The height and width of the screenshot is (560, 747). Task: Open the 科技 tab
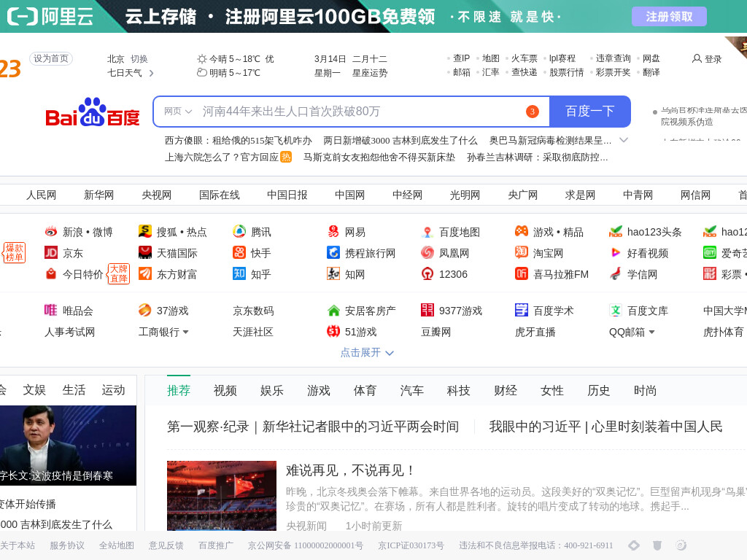coord(459,391)
